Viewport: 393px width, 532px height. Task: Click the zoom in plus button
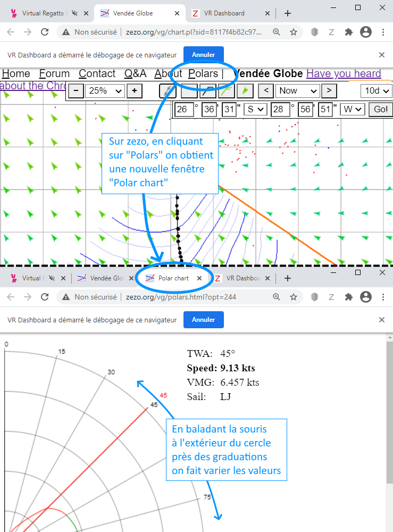(x=135, y=91)
